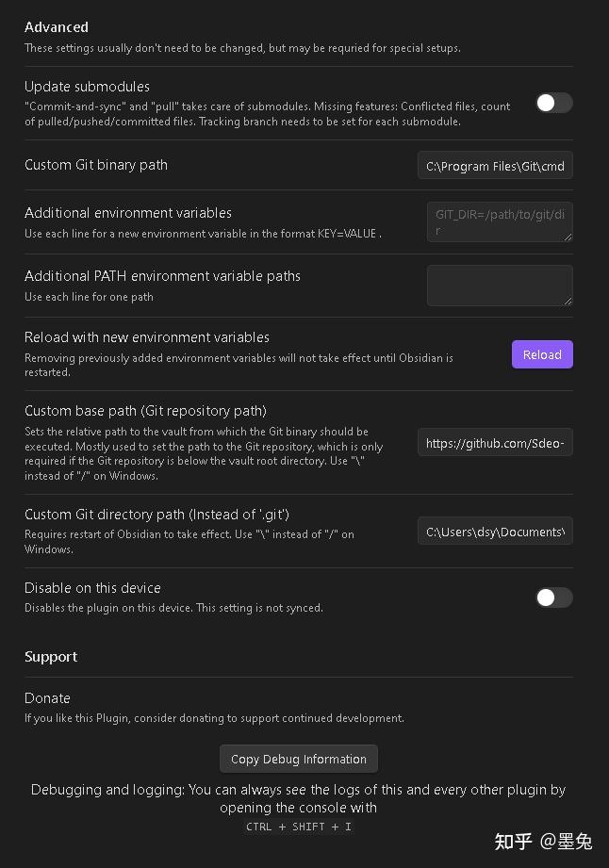Click the Debugging and logging help text
The width and height of the screenshot is (609, 868).
pyautogui.click(x=298, y=798)
